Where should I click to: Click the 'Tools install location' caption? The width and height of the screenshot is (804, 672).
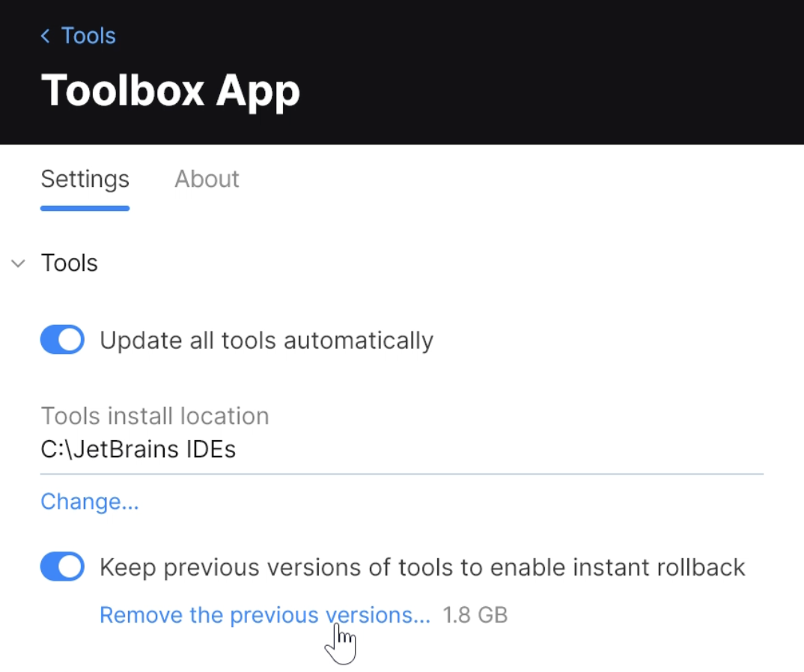point(154,416)
